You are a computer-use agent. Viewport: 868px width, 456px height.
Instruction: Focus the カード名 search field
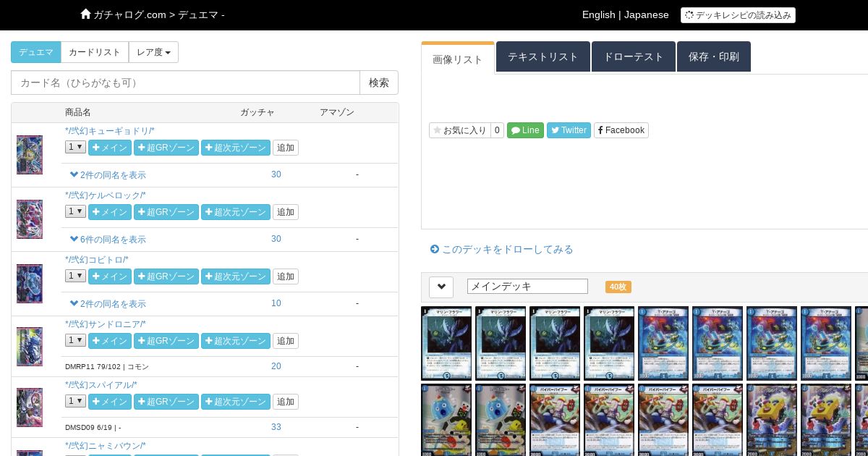point(185,83)
